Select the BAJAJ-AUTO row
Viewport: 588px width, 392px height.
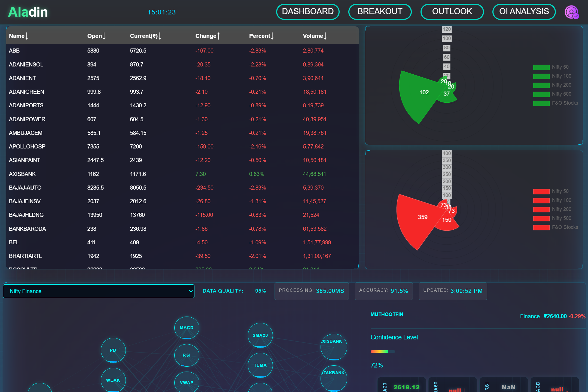(182, 188)
